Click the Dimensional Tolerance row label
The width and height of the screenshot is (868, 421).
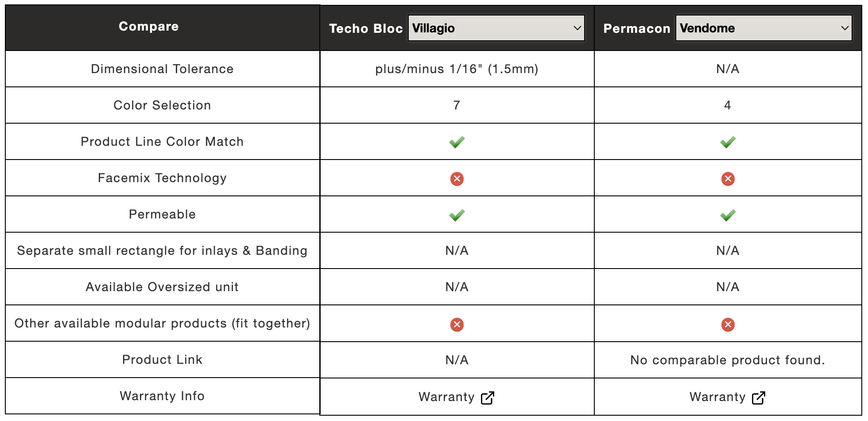pos(162,69)
